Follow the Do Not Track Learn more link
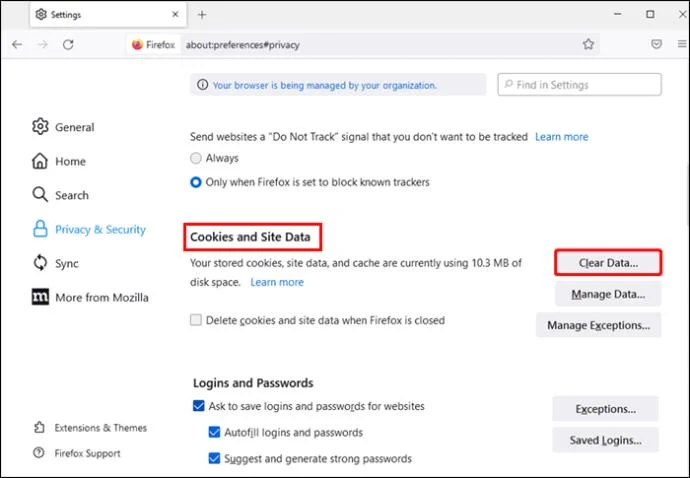690x478 pixels. pos(561,137)
